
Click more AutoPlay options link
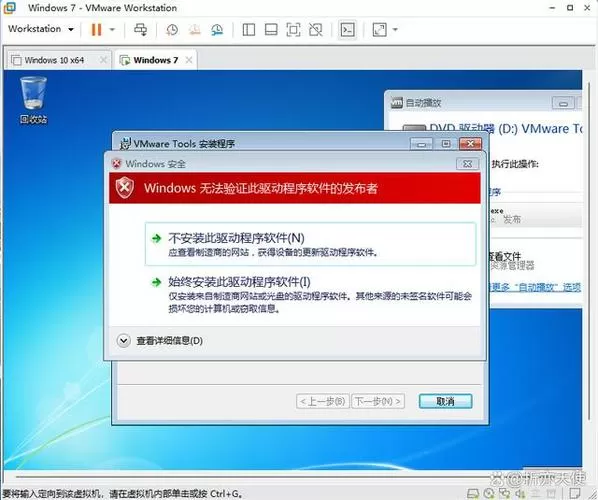[x=534, y=287]
